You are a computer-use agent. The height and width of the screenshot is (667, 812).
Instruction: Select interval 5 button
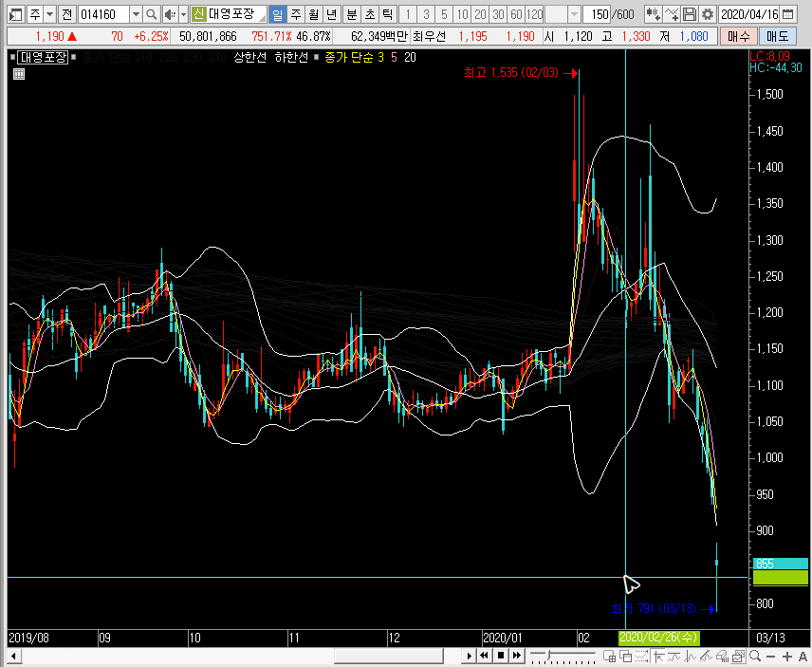[444, 14]
